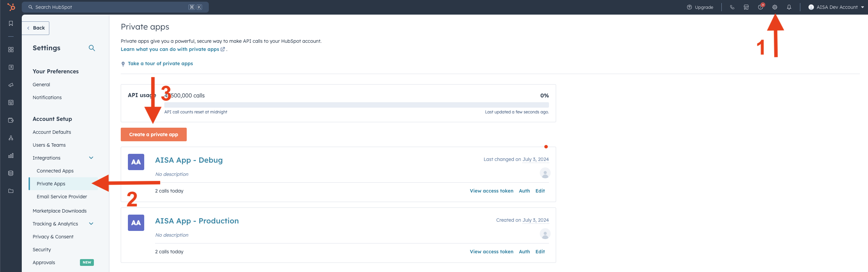Open the AISA App - Production title link
The image size is (868, 272).
point(197,221)
